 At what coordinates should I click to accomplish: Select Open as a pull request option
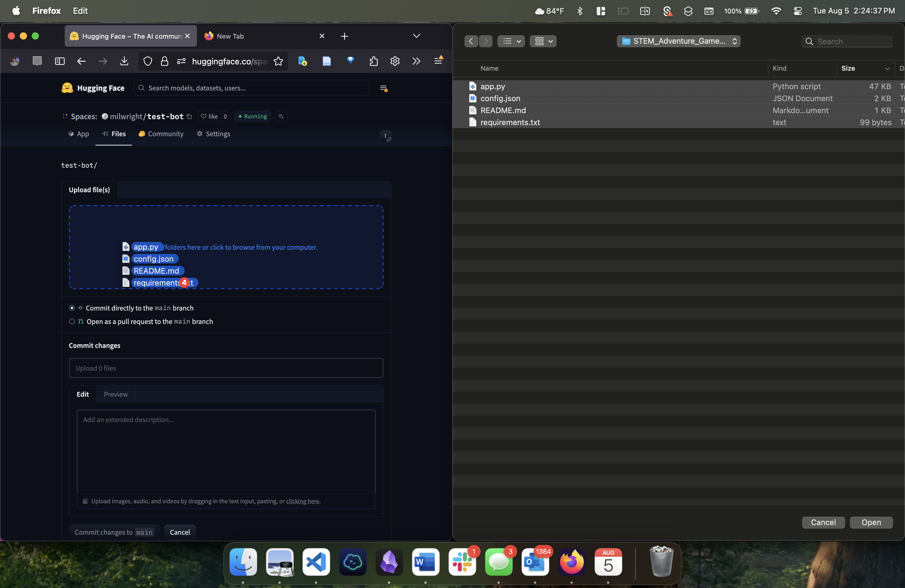click(x=72, y=321)
